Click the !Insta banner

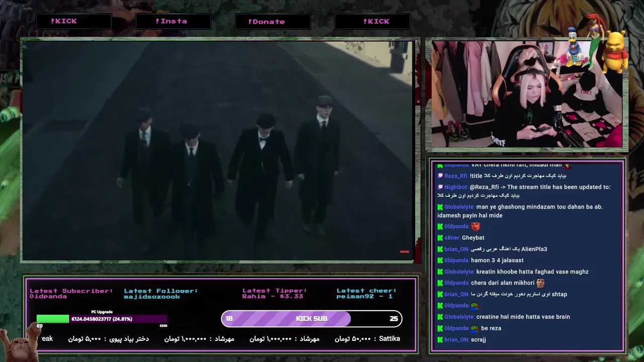click(173, 21)
